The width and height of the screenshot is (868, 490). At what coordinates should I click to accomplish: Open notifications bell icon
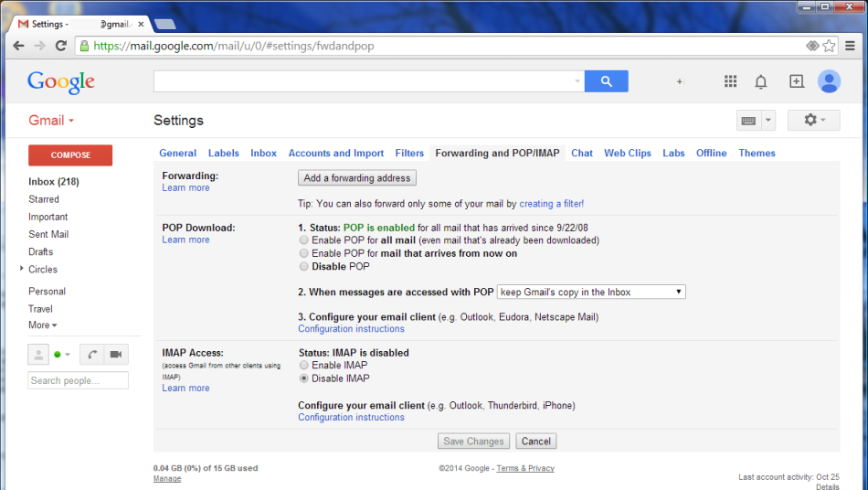(x=761, y=82)
